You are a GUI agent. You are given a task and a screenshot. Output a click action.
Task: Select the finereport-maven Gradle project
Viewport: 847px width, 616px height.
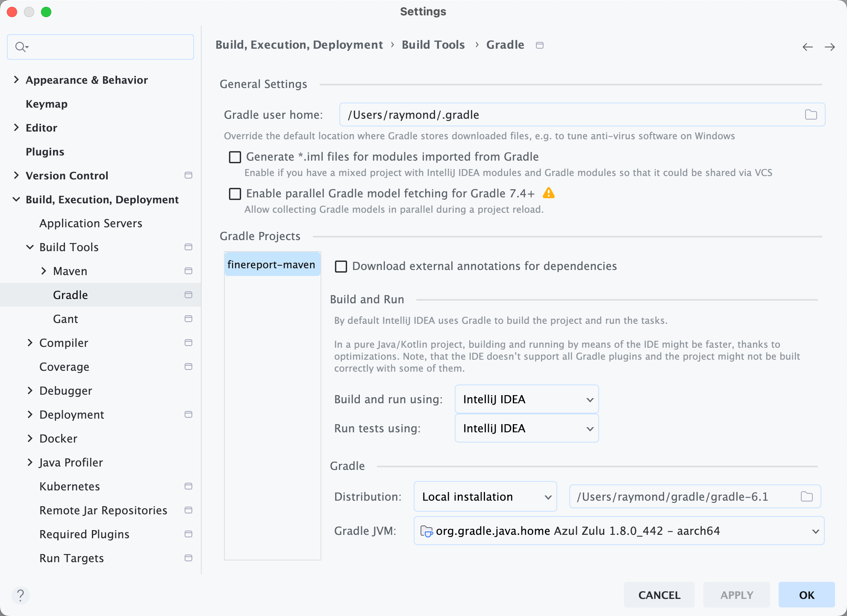pyautogui.click(x=272, y=264)
